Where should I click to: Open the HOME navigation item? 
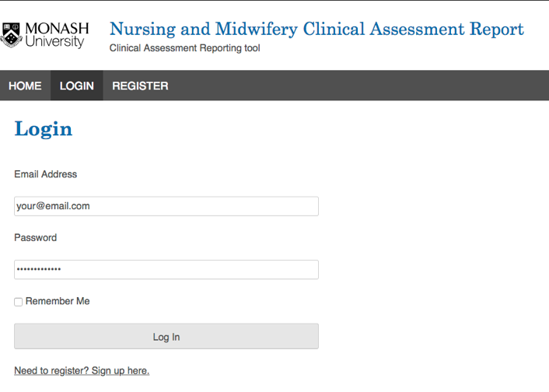coord(25,86)
